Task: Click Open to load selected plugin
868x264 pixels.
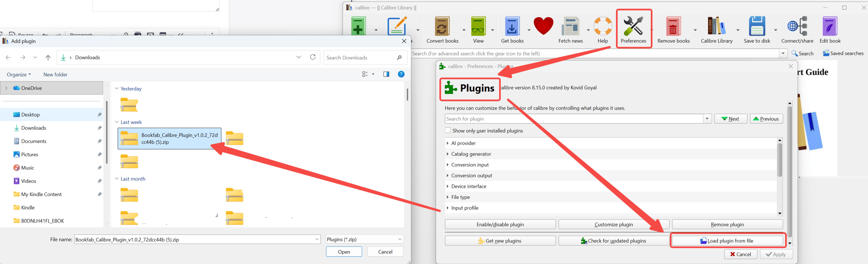Action: 344,252
